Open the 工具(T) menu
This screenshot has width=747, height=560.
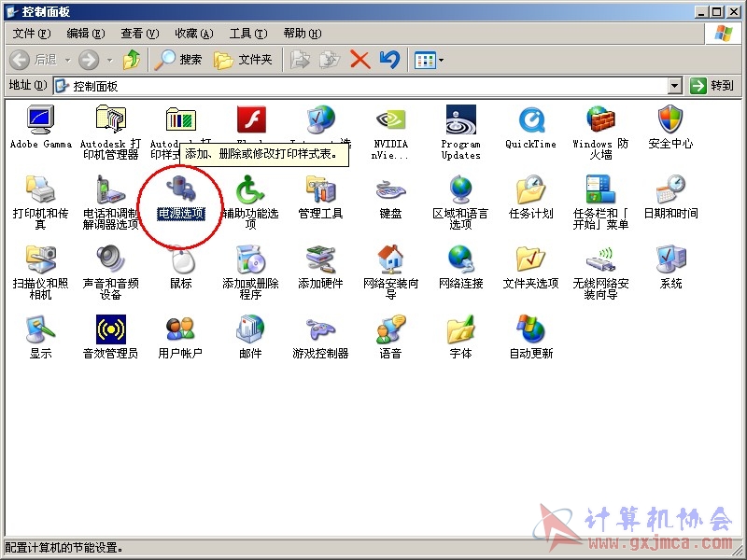[x=248, y=34]
